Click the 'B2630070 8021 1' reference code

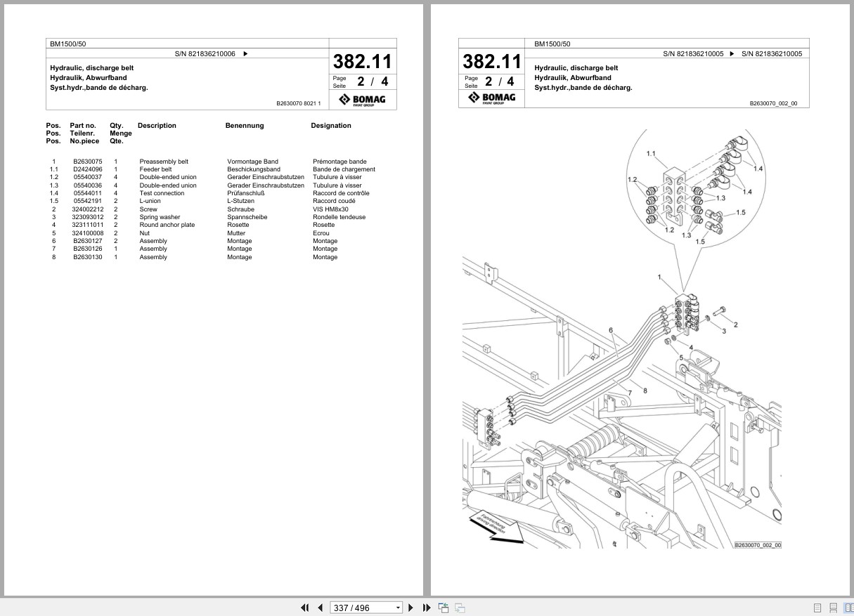point(298,103)
